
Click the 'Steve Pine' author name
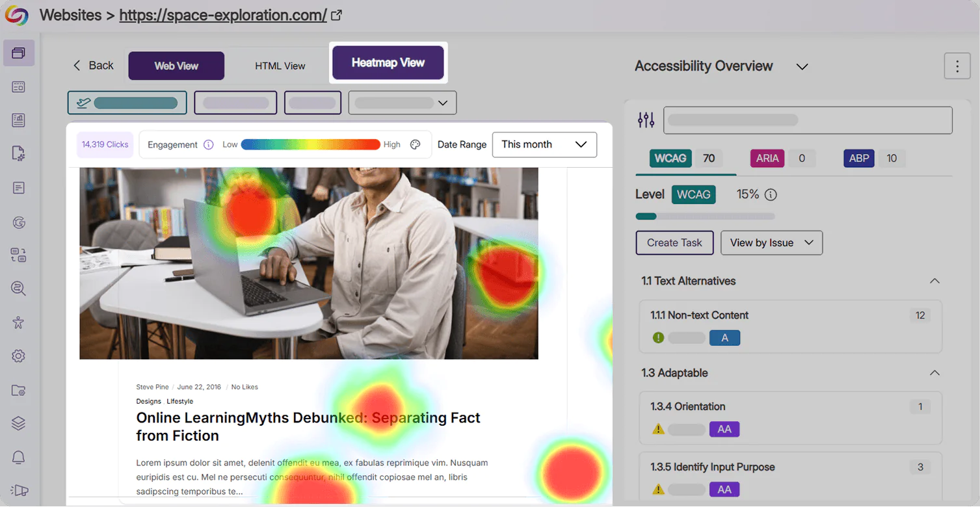pos(152,387)
